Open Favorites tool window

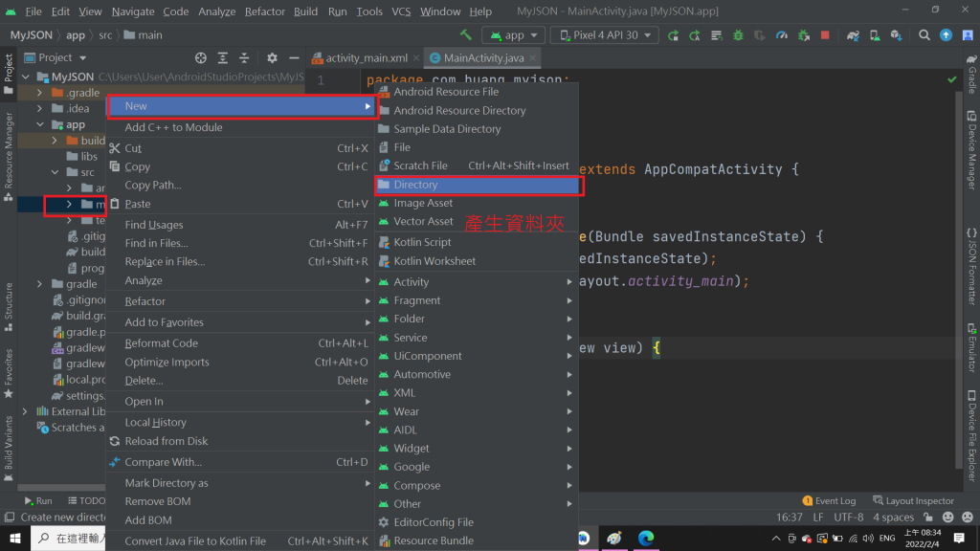[x=8, y=373]
